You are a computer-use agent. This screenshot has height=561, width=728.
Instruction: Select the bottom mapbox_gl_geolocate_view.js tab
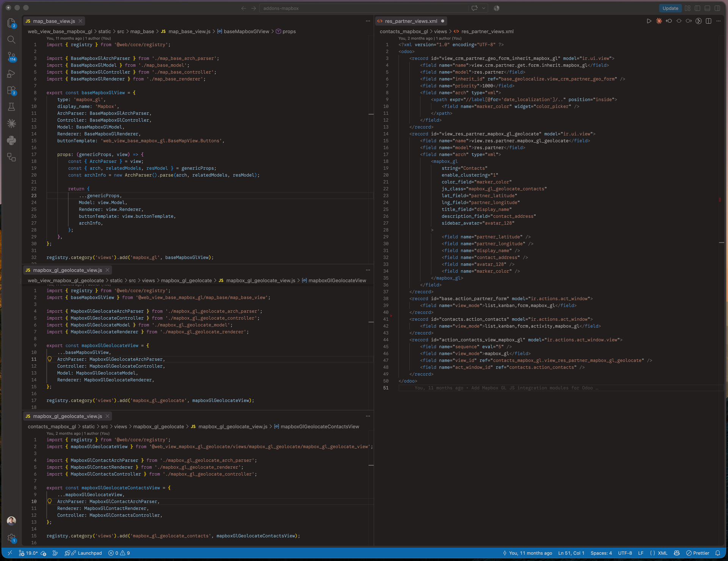[67, 416]
